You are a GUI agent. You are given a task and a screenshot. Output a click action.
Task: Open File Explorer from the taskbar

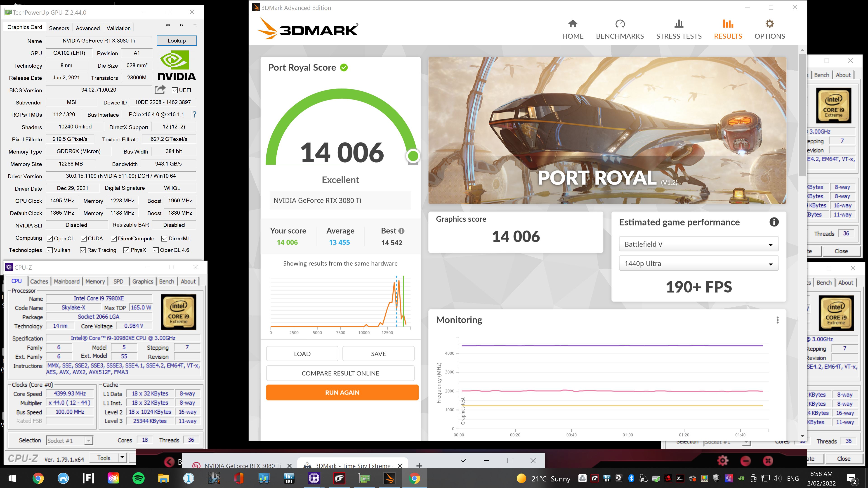[163, 478]
